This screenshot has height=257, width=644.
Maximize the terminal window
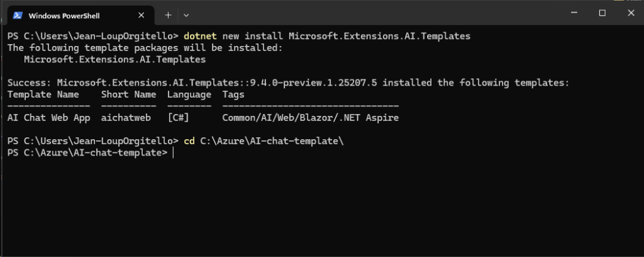602,13
